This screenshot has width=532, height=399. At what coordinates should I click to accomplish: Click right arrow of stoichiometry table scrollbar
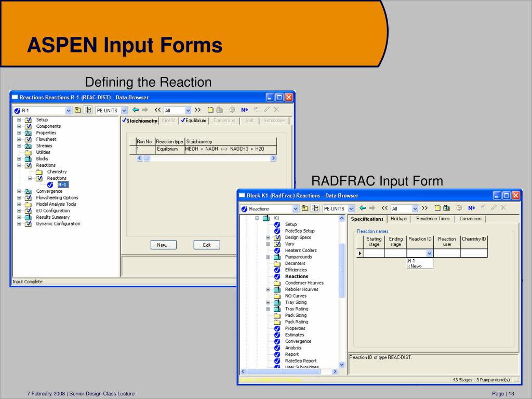[273, 158]
